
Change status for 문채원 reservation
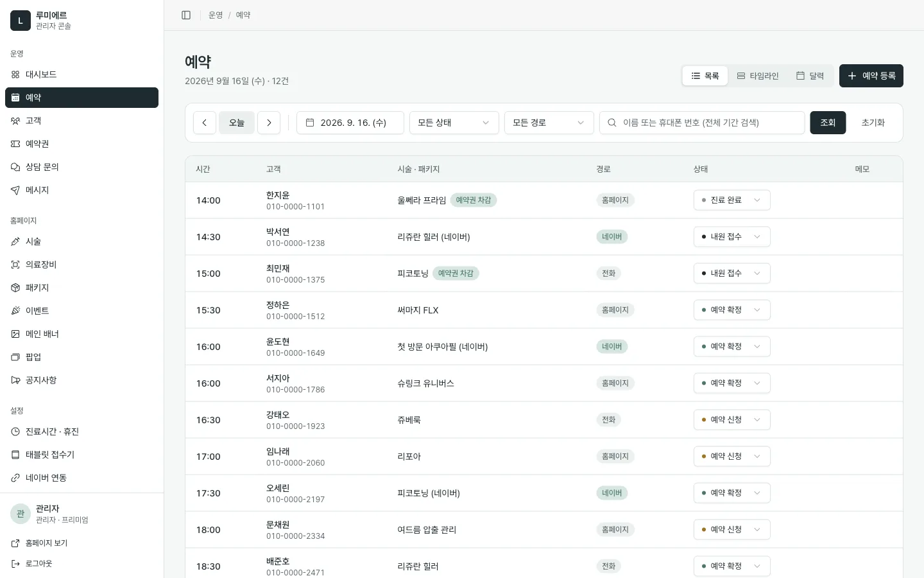click(732, 530)
